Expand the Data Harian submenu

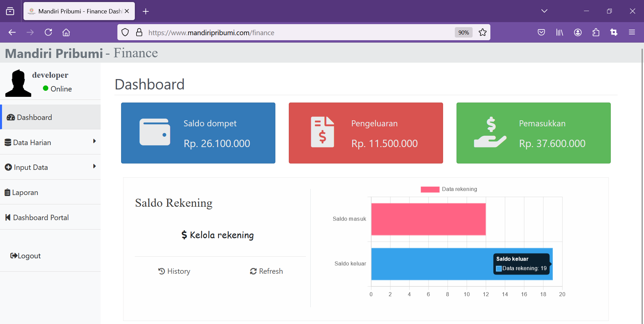pos(50,142)
